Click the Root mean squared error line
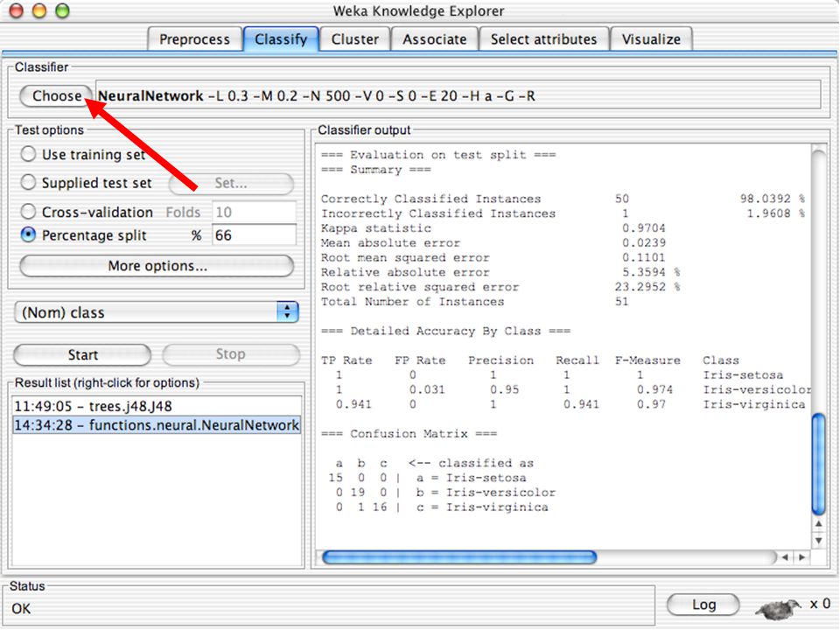840x630 pixels. (493, 257)
